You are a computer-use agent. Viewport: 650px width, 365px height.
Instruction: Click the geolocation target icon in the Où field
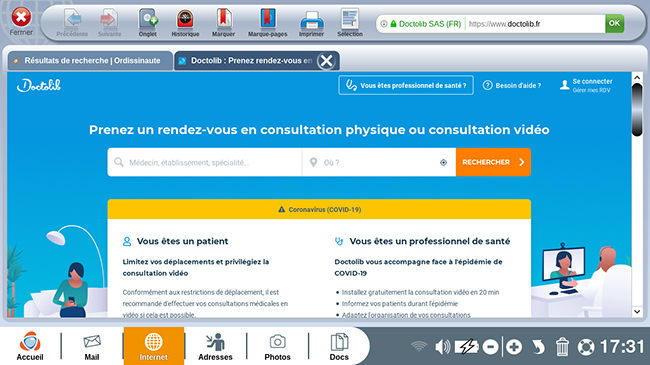[x=443, y=163]
